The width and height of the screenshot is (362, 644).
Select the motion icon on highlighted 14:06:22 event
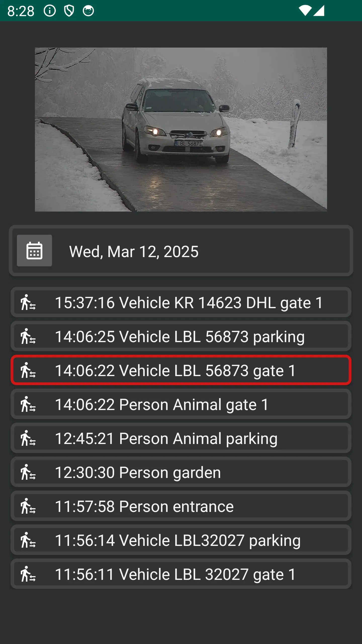click(28, 370)
